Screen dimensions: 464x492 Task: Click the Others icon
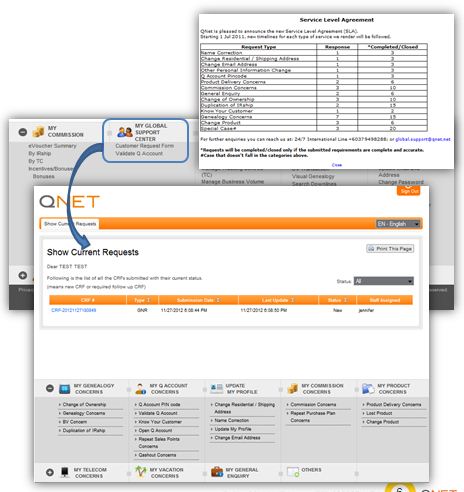coord(293,472)
